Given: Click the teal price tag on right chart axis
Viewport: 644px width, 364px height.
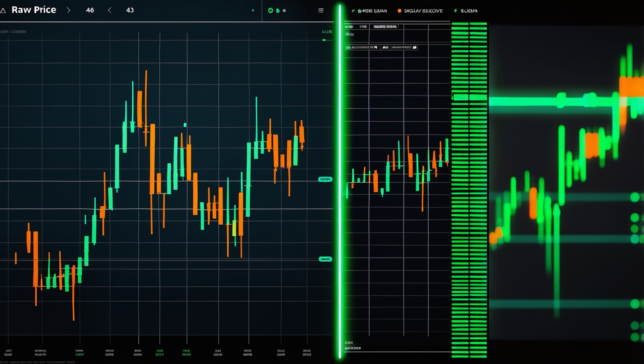Looking at the screenshot, I should (326, 179).
